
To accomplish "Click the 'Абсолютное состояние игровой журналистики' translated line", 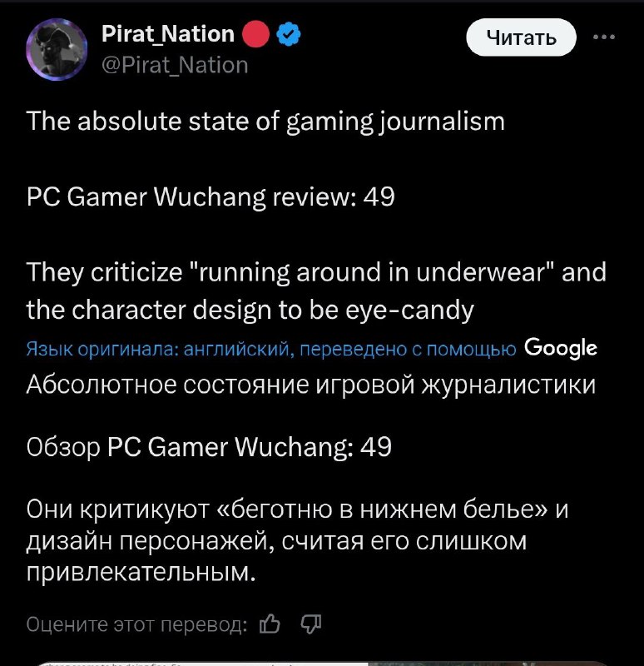I will coord(310,384).
